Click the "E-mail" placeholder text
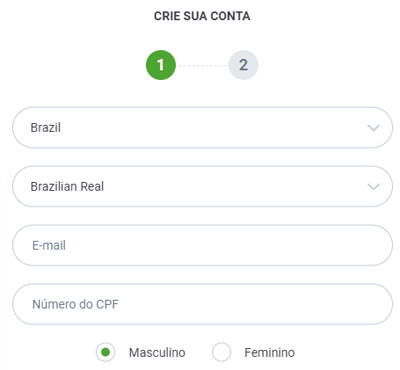Viewport: 400px width, 370px height. pos(49,246)
